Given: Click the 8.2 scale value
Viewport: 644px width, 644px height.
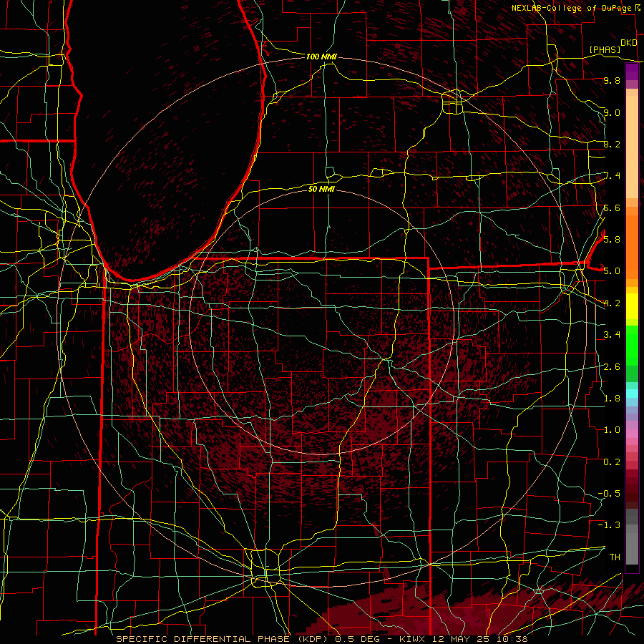Looking at the screenshot, I should [x=612, y=144].
